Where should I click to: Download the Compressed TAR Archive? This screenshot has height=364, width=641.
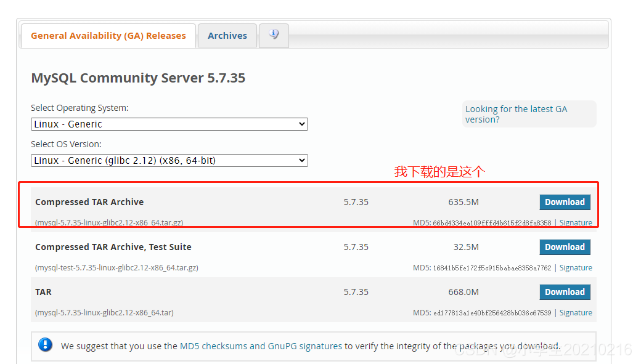[x=565, y=201]
